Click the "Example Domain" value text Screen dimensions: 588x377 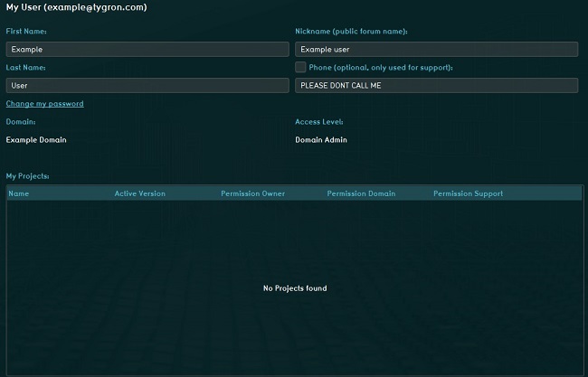(36, 140)
